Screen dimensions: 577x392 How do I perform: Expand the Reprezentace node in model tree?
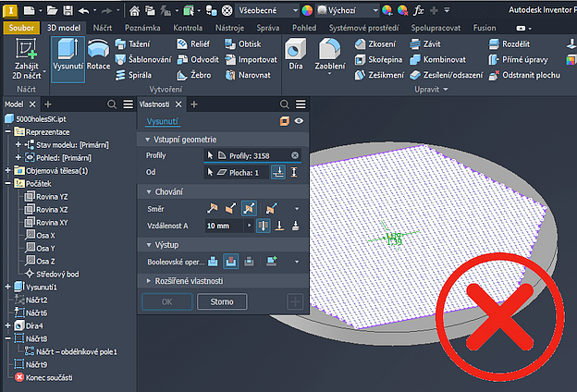click(8, 132)
